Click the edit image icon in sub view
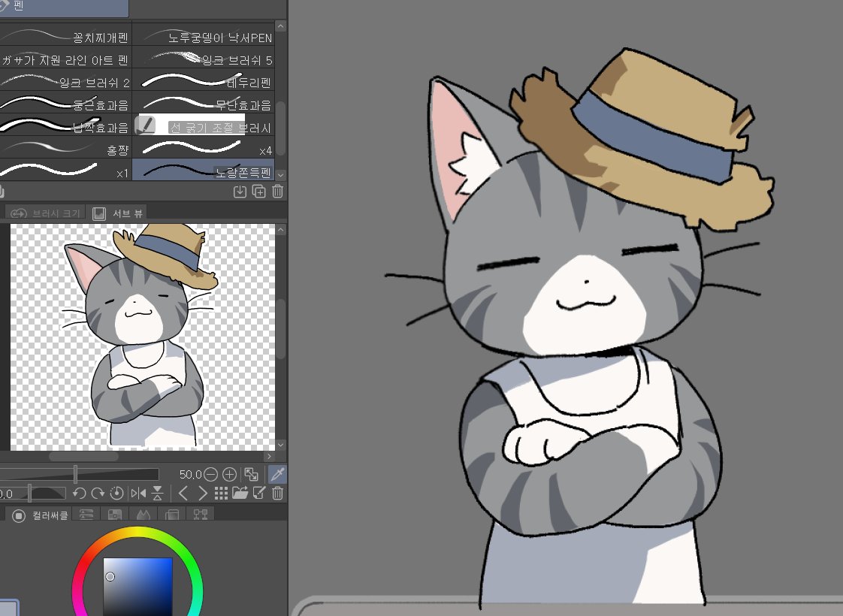 (x=259, y=493)
